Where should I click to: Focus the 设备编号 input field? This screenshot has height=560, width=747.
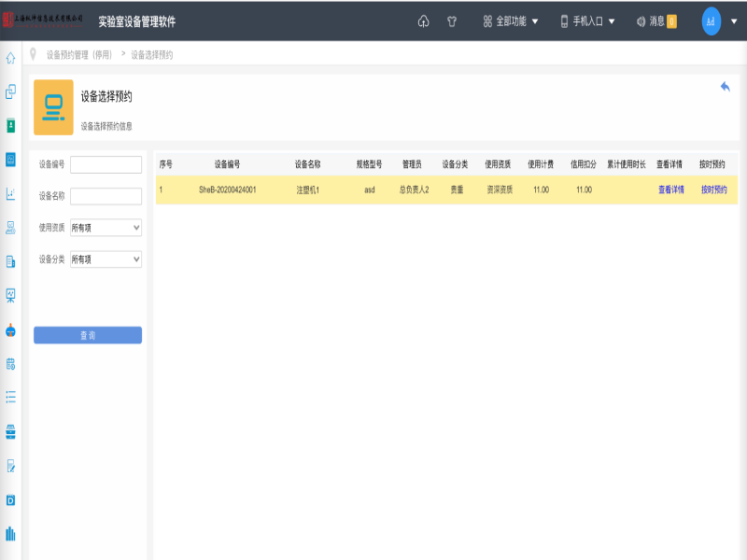point(106,164)
